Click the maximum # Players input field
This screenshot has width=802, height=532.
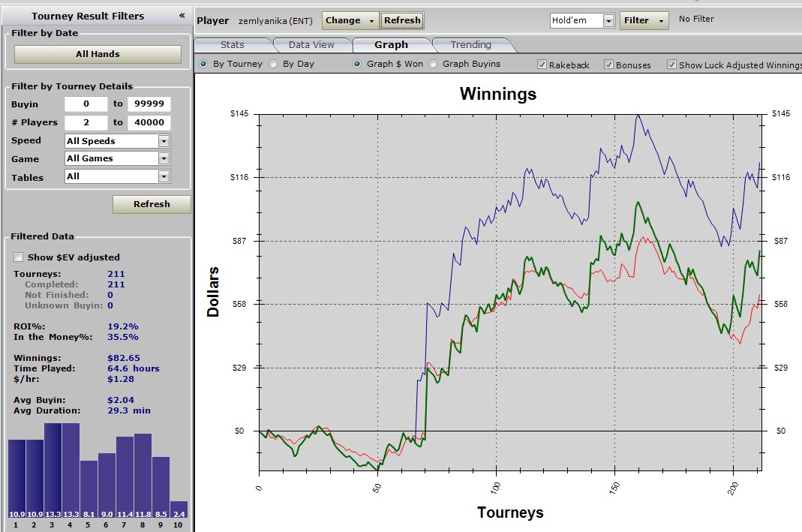[149, 122]
